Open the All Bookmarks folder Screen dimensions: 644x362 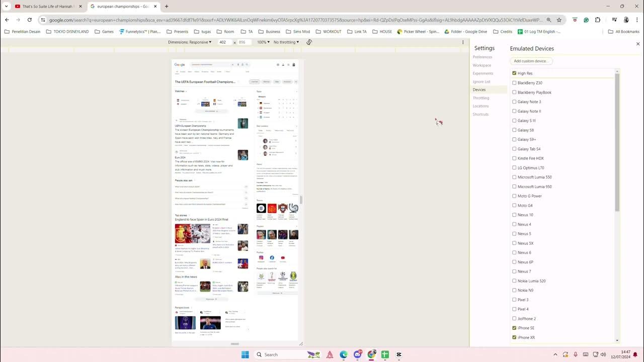pos(623,32)
